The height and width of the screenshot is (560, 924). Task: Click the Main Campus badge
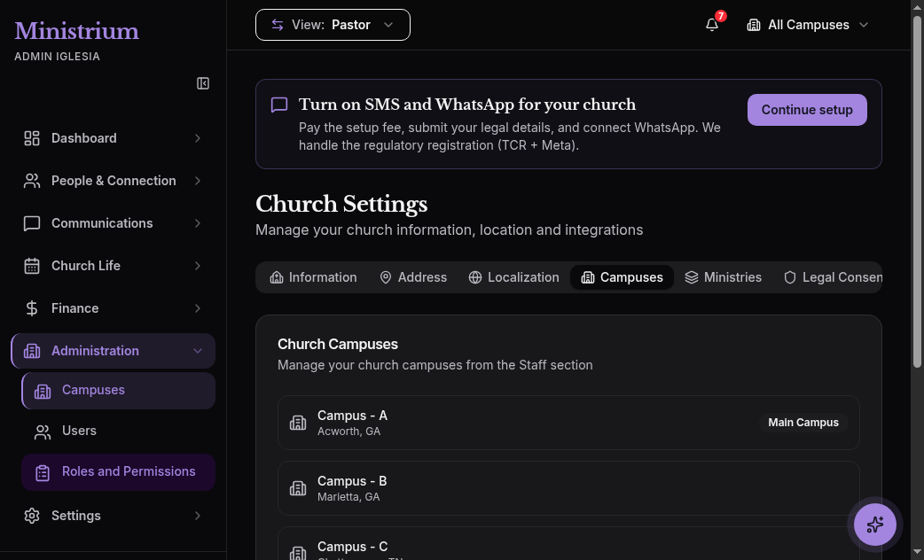point(803,423)
